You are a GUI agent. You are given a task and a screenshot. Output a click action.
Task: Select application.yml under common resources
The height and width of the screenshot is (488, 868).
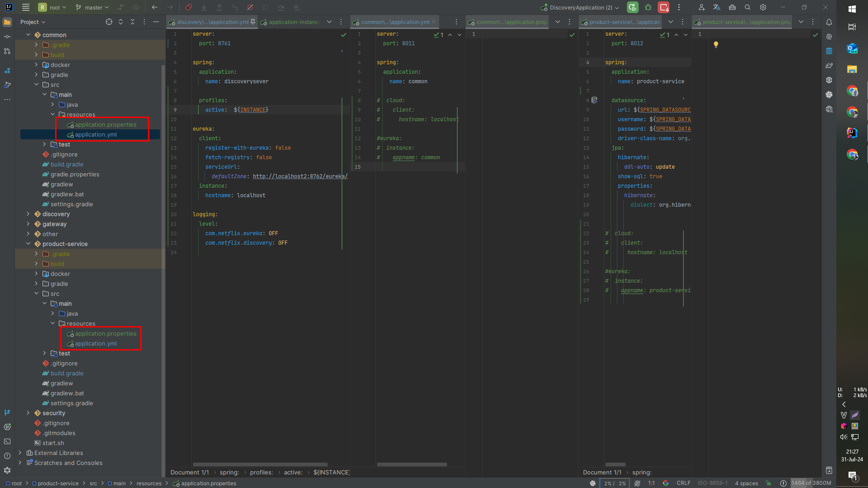coord(95,134)
